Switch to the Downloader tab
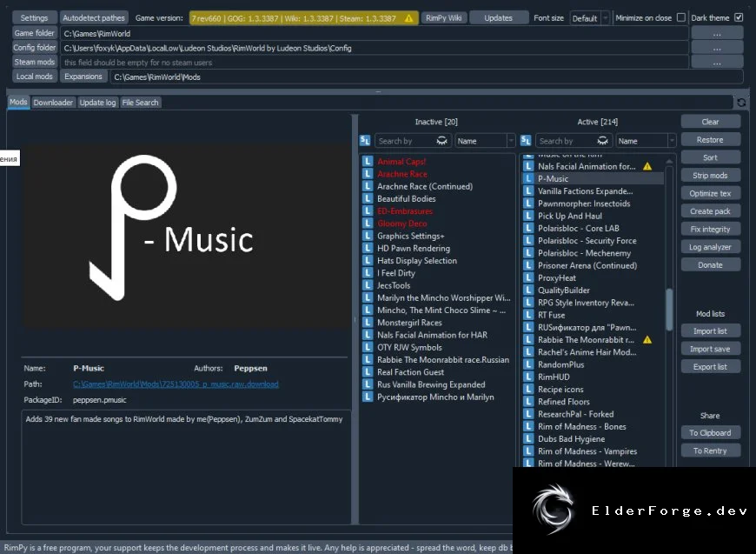 [x=53, y=103]
